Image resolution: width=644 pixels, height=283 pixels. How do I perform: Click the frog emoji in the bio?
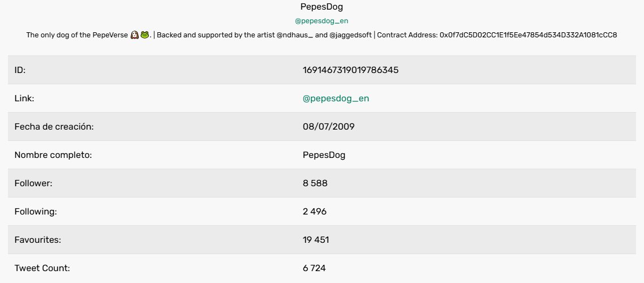144,35
